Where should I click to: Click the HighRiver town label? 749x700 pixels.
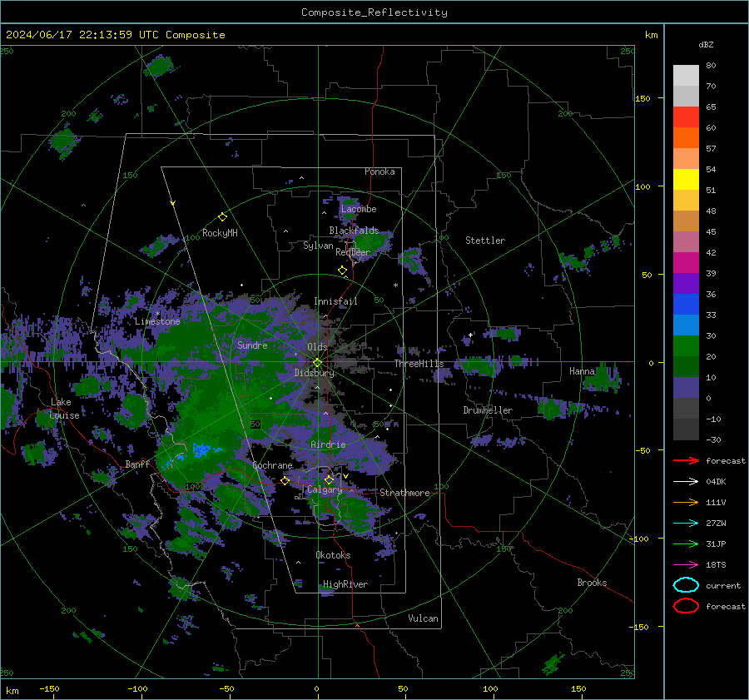point(345,584)
